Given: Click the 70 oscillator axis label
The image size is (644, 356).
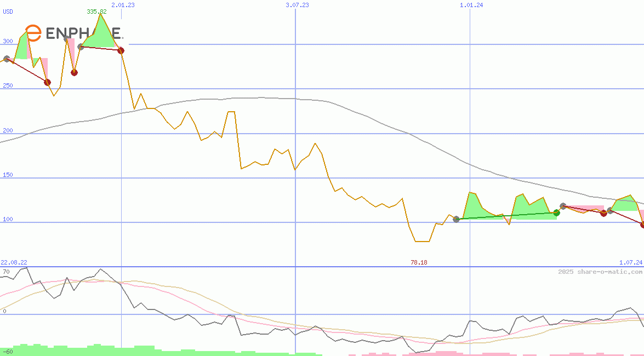Looking at the screenshot, I should 6,272.
